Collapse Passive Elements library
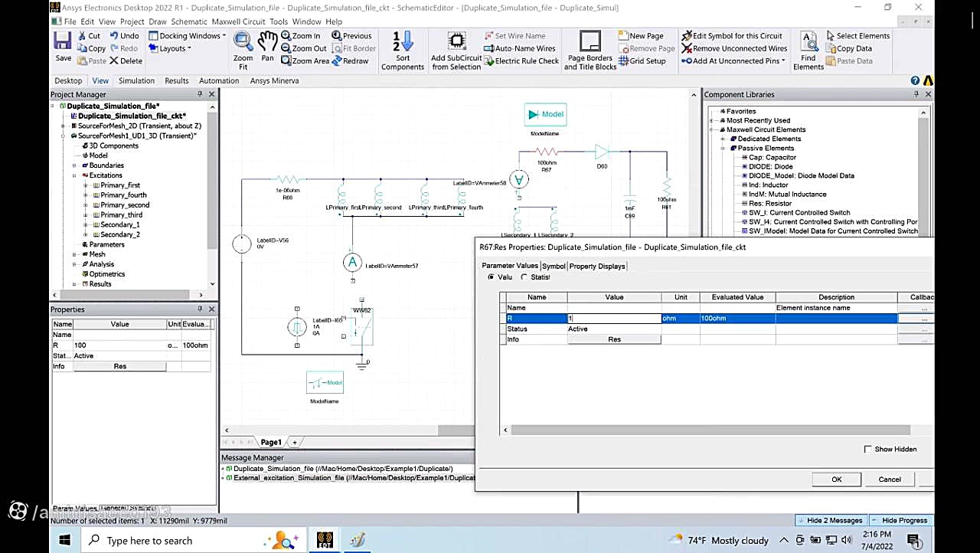Image resolution: width=980 pixels, height=553 pixels. [723, 148]
